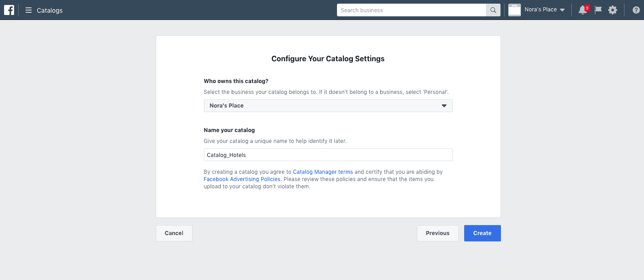Click the blue Create button
The width and height of the screenshot is (644, 280).
pyautogui.click(x=482, y=233)
